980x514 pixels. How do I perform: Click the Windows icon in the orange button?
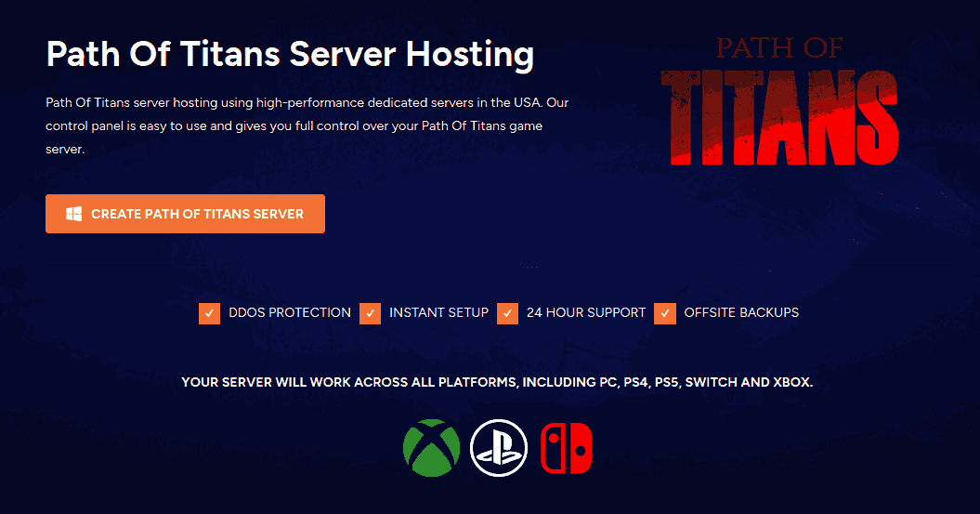pyautogui.click(x=73, y=214)
